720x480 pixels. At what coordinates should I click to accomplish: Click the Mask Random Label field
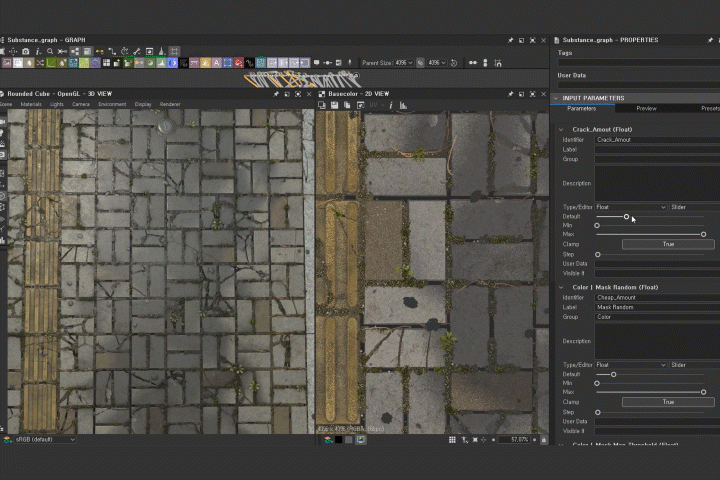pyautogui.click(x=657, y=307)
